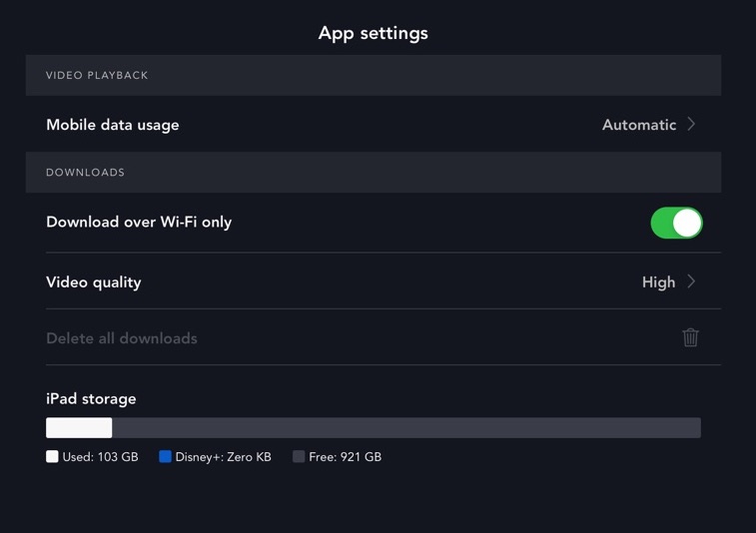The width and height of the screenshot is (756, 533).
Task: Click the Download over Wi-Fi only label
Action: click(139, 222)
